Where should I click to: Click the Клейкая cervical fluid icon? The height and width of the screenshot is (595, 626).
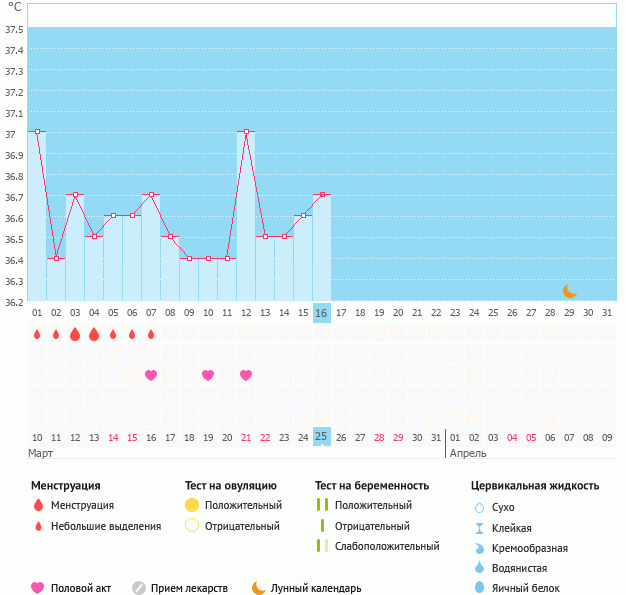479,528
